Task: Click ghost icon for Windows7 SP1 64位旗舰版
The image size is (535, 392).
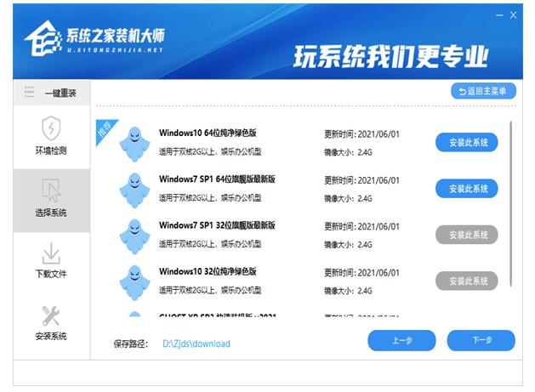Action: (134, 190)
